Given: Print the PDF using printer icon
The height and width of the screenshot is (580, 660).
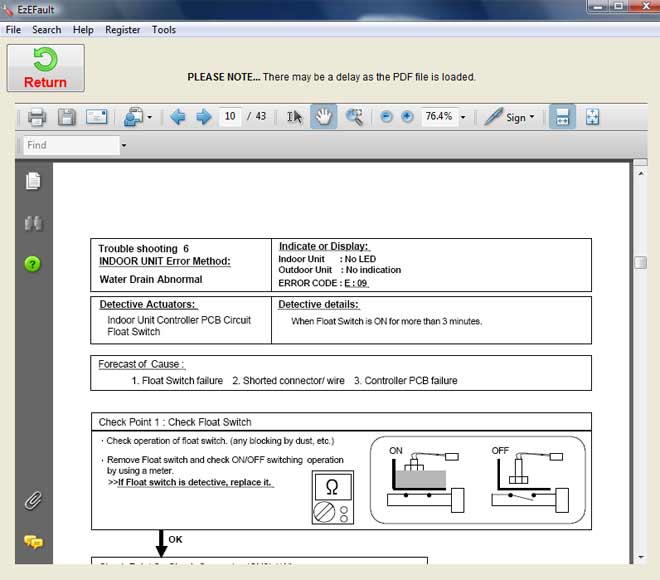Looking at the screenshot, I should 37,117.
